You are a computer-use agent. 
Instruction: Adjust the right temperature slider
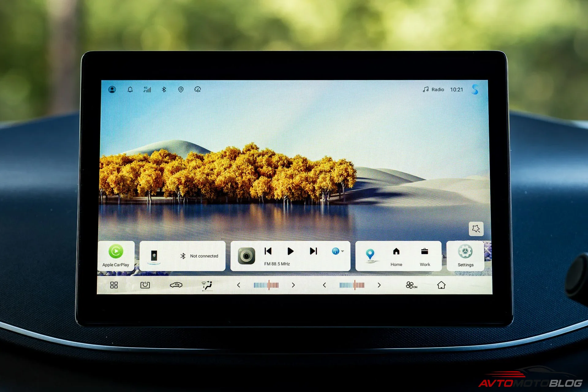pos(352,285)
